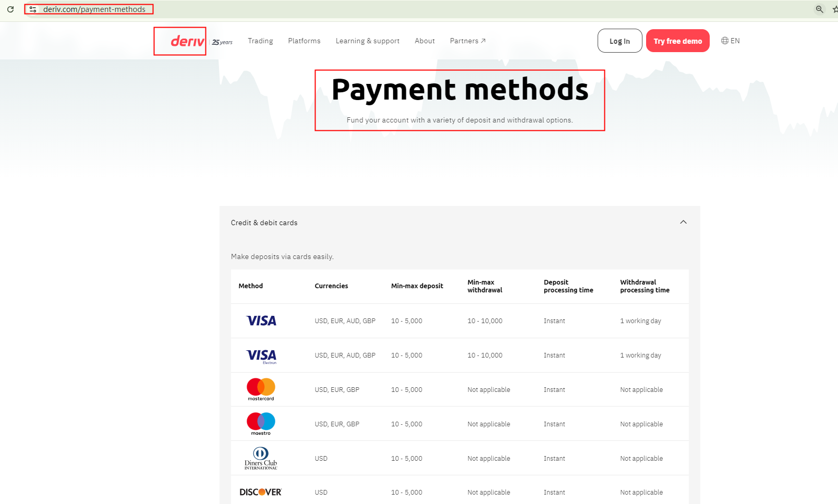Open the Partners external link
This screenshot has height=504, width=838.
468,41
